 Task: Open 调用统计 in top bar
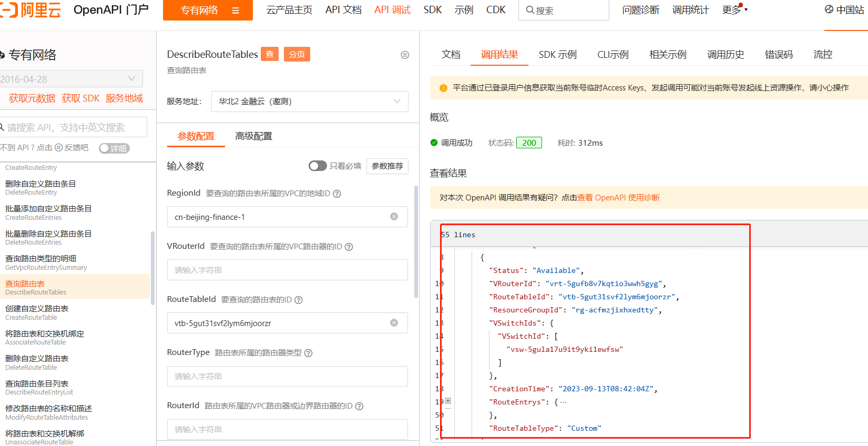point(690,10)
